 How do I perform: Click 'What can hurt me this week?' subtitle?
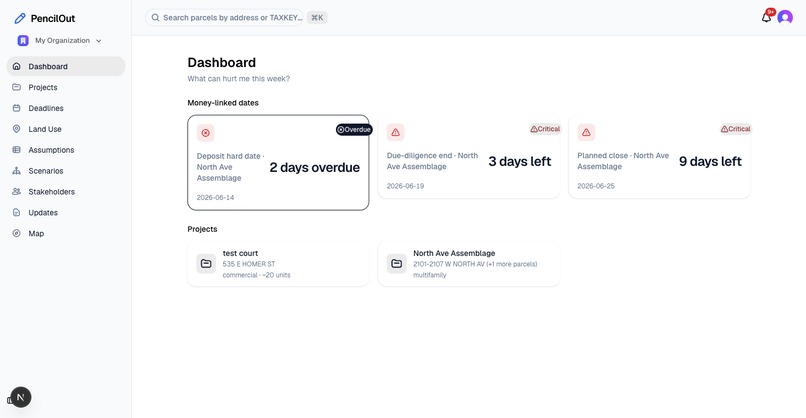click(x=239, y=79)
